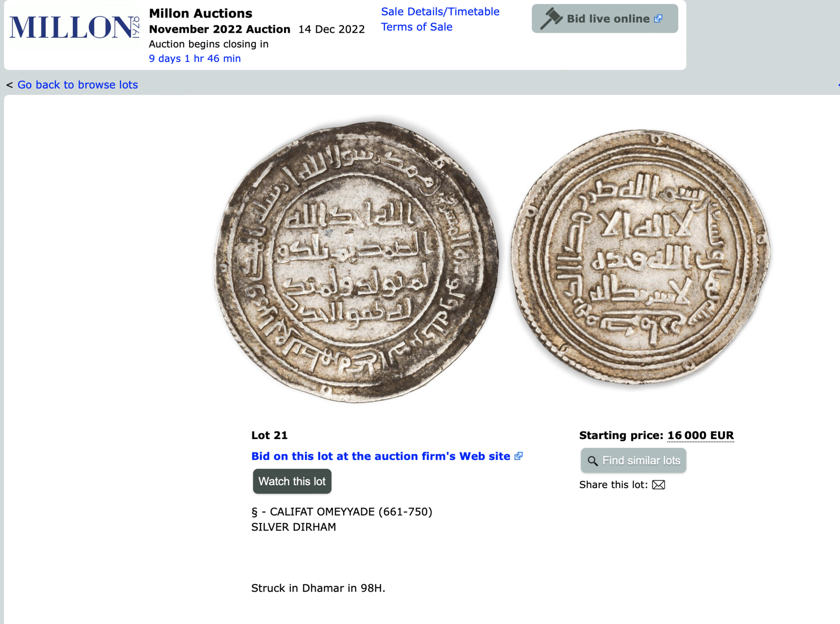This screenshot has width=840, height=624.
Task: Enlarge the left coin obverse image
Action: pyautogui.click(x=356, y=261)
